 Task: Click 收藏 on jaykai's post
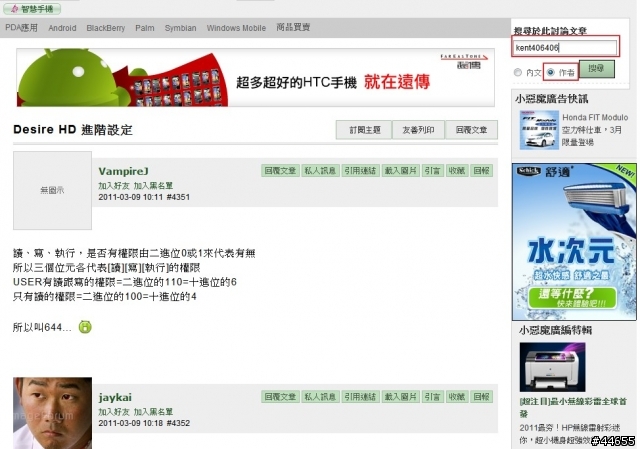(x=456, y=396)
